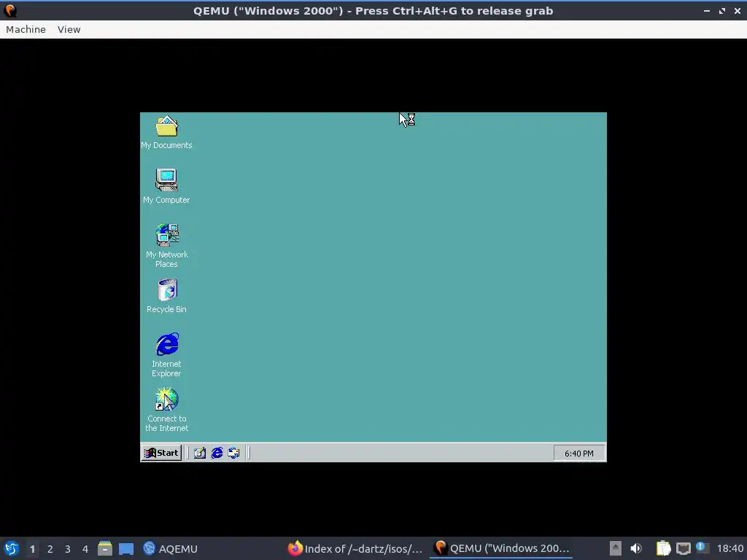The image size is (747, 560).
Task: Open the QEMU Machine menu
Action: pos(26,29)
